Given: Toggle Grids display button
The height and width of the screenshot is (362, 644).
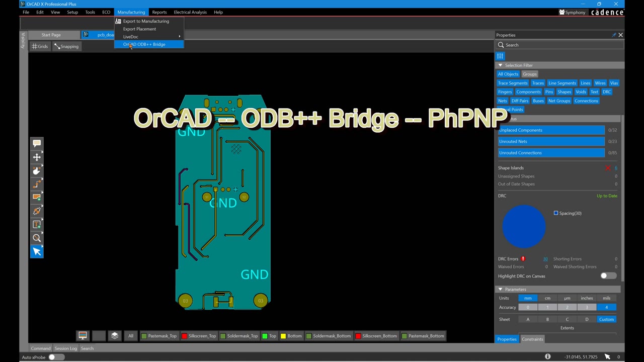Looking at the screenshot, I should click(40, 46).
